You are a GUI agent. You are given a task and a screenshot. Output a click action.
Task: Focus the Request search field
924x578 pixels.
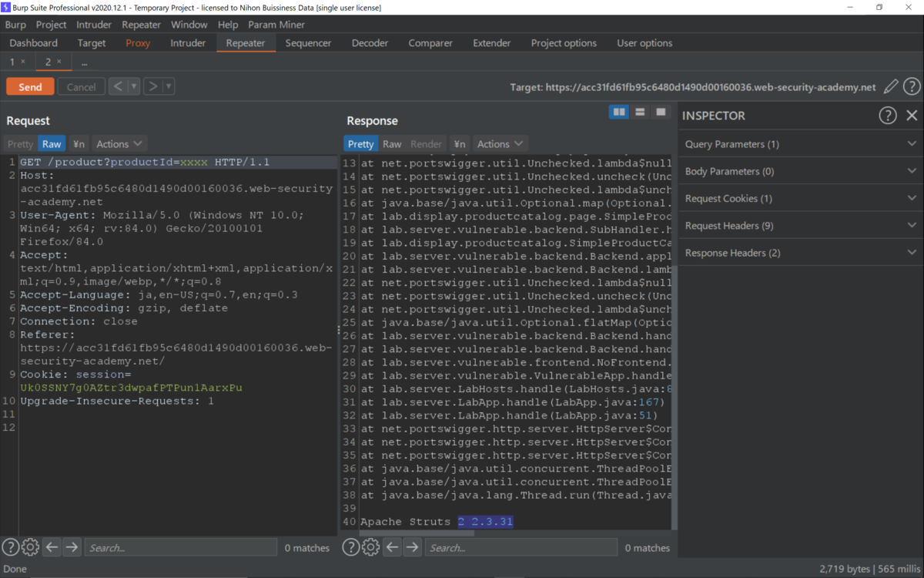tap(180, 547)
